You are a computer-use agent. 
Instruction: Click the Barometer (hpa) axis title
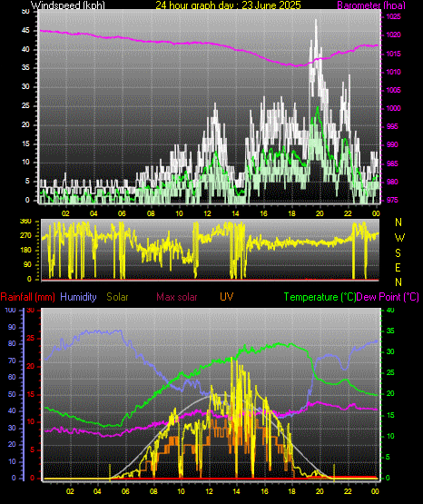(x=371, y=5)
